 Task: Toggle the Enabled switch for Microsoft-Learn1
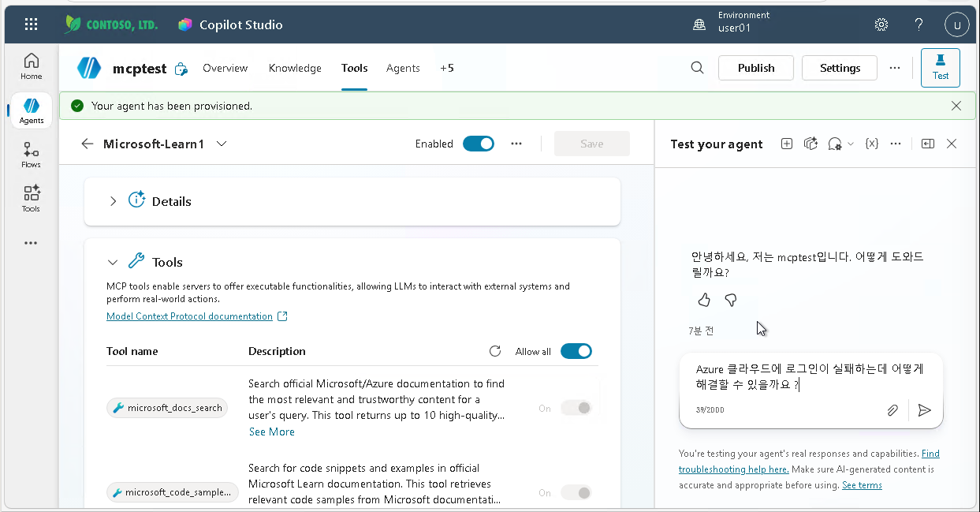point(479,144)
